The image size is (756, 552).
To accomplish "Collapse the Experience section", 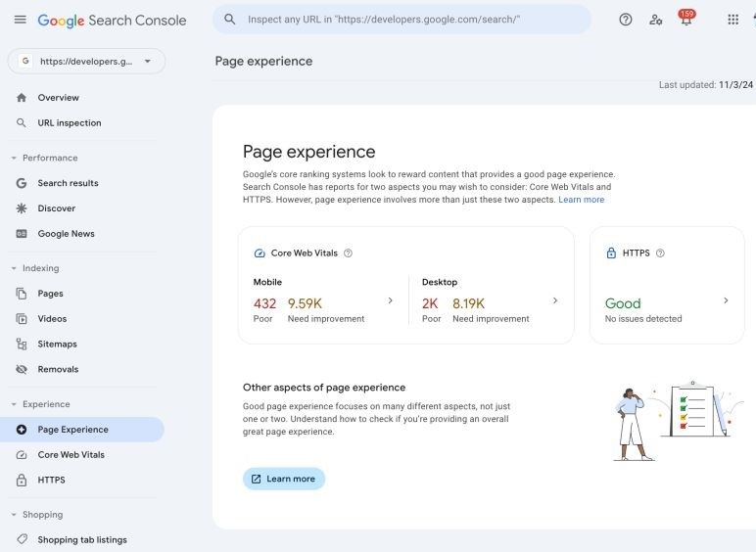I will (14, 404).
